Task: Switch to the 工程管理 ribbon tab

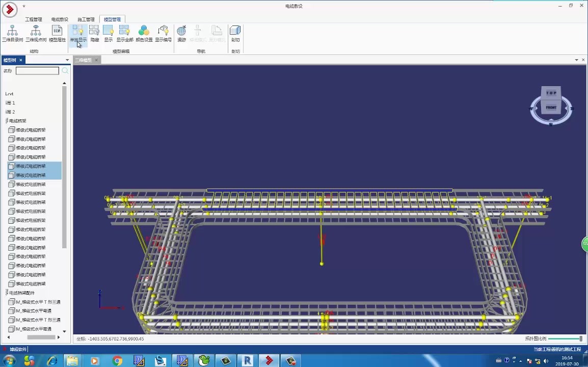Action: [x=34, y=19]
